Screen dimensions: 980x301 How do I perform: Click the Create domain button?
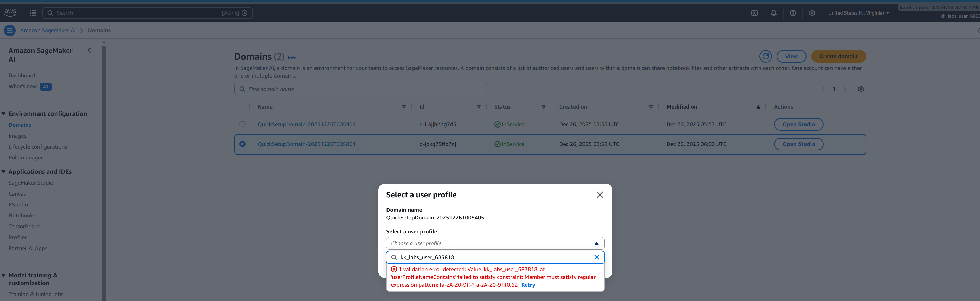[838, 56]
